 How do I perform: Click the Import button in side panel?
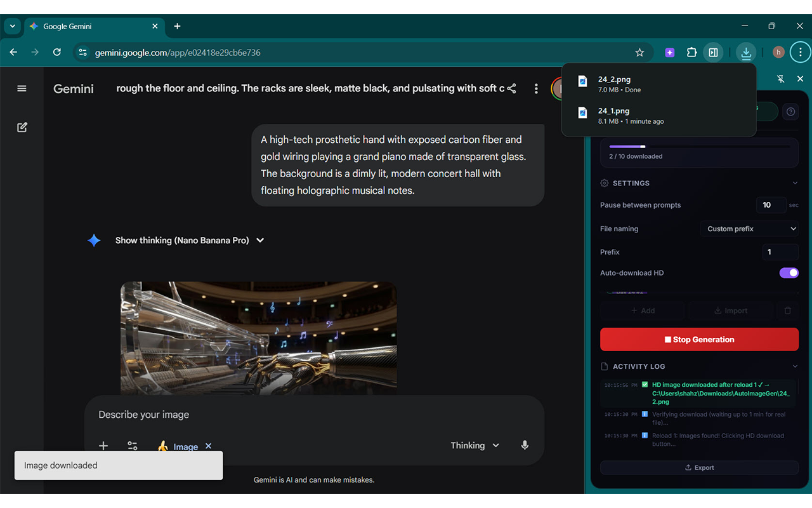click(731, 311)
